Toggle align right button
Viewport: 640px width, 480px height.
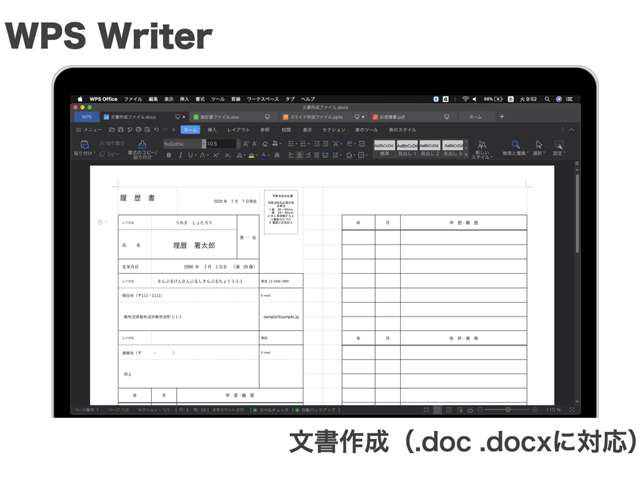click(x=308, y=155)
